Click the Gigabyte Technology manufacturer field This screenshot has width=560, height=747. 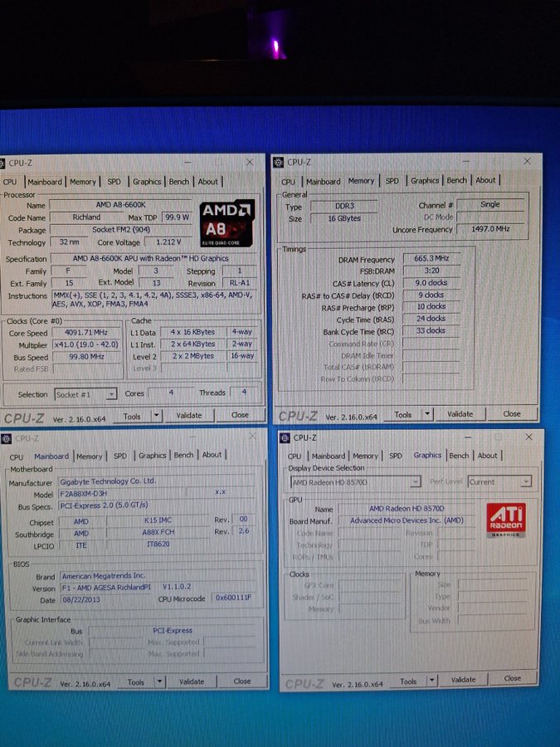156,481
